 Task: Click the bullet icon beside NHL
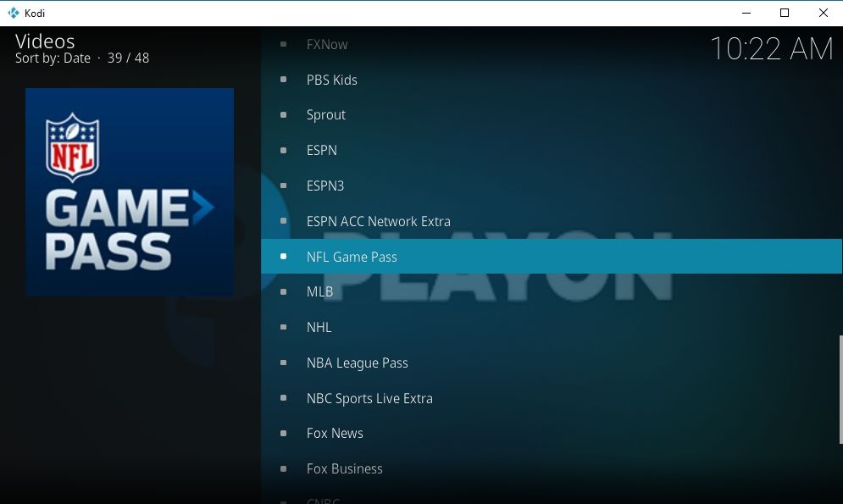tap(283, 327)
